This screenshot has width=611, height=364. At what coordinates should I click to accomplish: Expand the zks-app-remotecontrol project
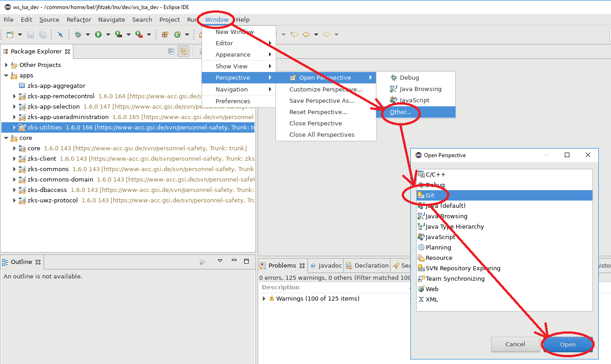[14, 96]
